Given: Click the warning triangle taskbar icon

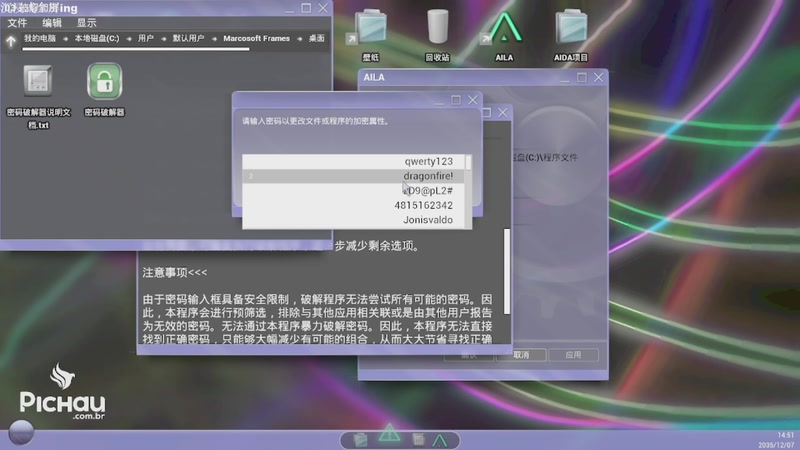Looking at the screenshot, I should (x=389, y=433).
